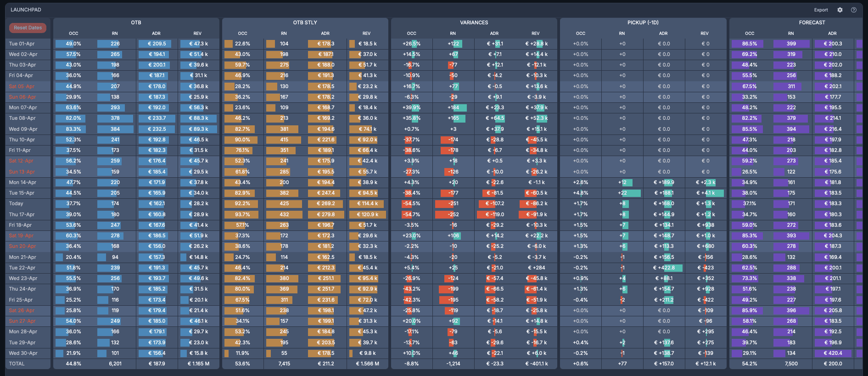Select the FORECAST section header
This screenshot has height=376, width=868.
point(812,22)
